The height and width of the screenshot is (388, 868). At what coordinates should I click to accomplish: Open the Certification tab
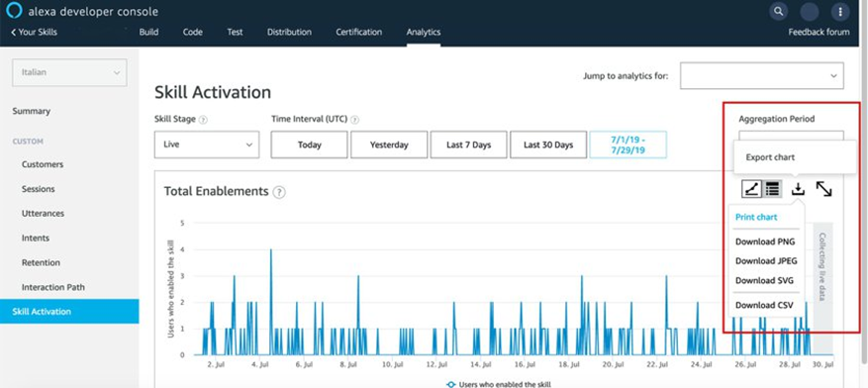pyautogui.click(x=358, y=32)
